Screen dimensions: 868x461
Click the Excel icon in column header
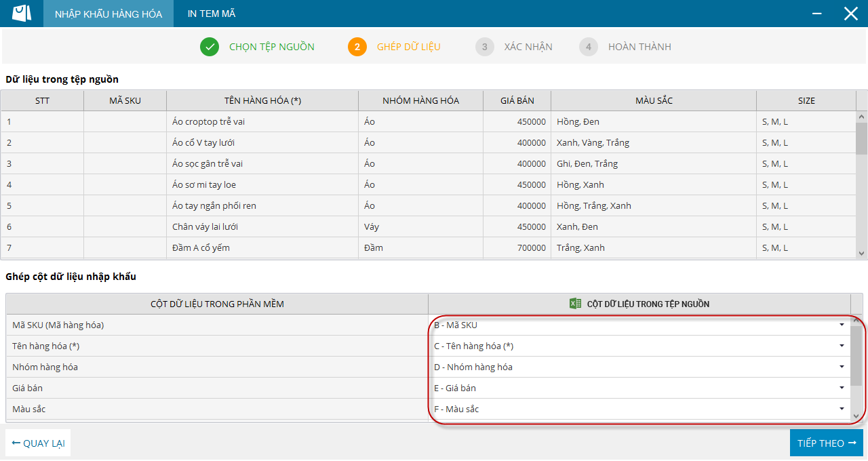(x=575, y=304)
